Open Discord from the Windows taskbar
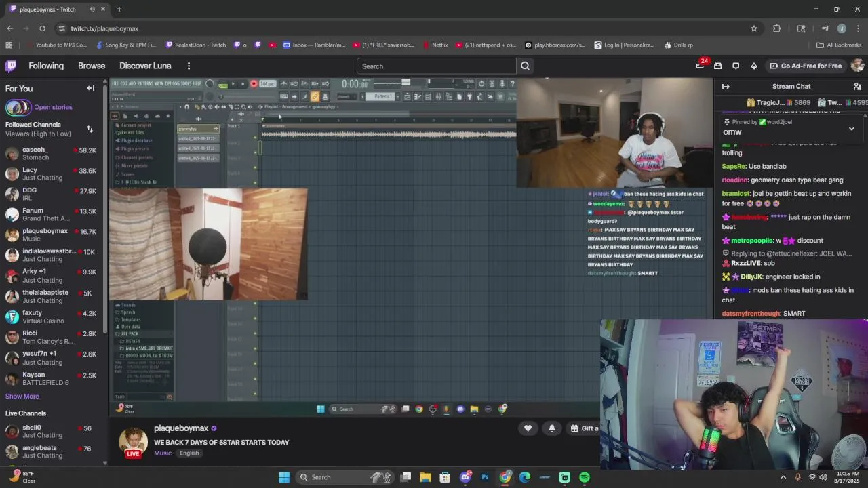This screenshot has height=488, width=868. [x=465, y=477]
